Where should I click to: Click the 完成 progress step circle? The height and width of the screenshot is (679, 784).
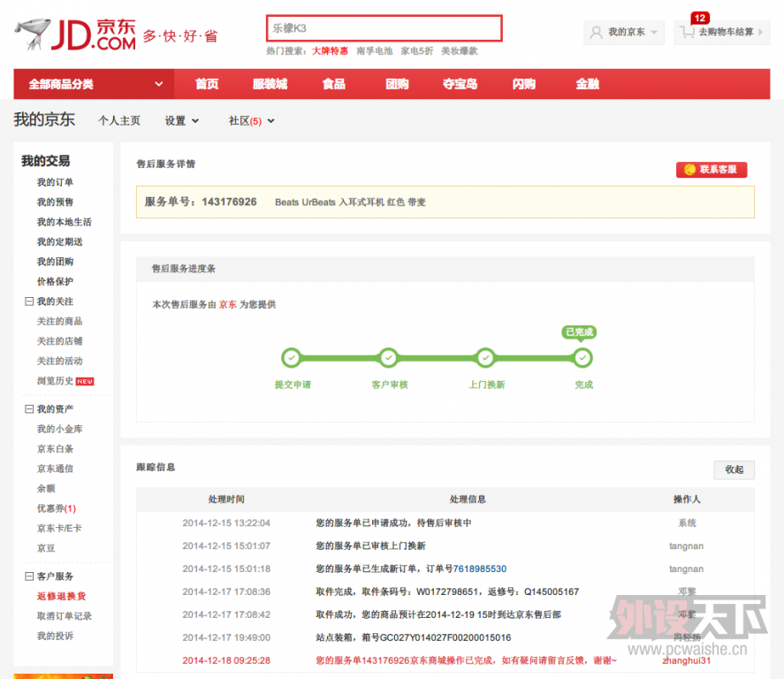[582, 357]
